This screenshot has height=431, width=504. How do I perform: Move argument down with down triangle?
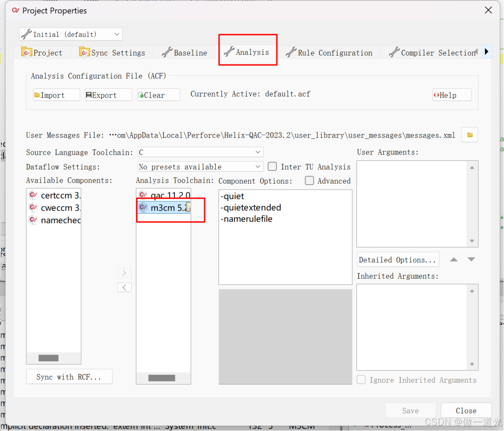point(471,259)
